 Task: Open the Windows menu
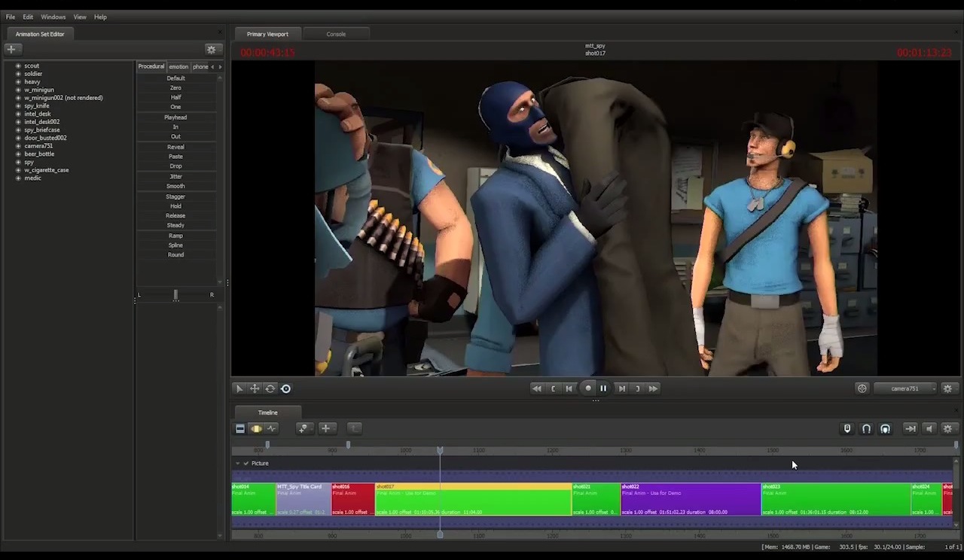coord(53,17)
